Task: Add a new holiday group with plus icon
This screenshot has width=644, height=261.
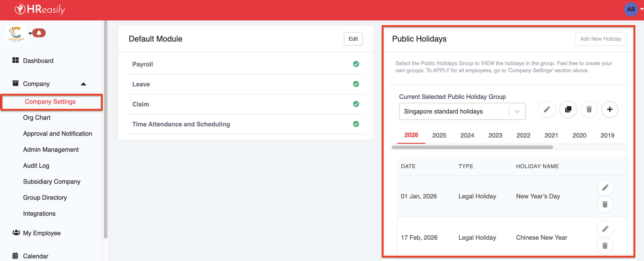Action: point(610,109)
